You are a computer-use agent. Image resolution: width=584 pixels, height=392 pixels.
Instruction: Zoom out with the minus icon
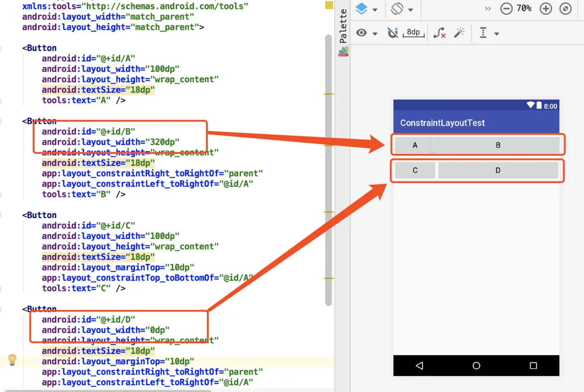[x=506, y=8]
